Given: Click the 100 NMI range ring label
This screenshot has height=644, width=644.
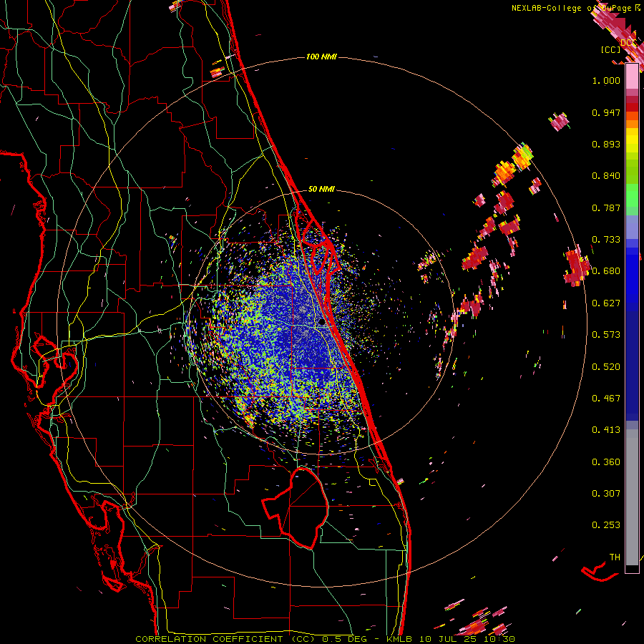Looking at the screenshot, I should point(321,57).
